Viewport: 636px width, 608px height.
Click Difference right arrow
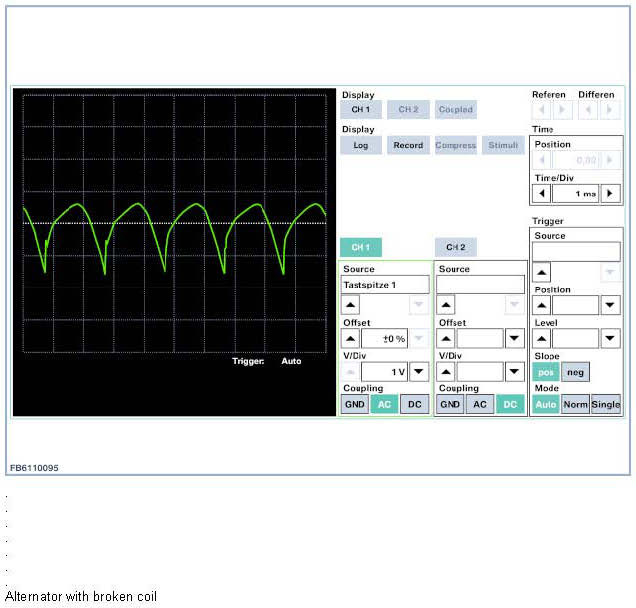[610, 110]
